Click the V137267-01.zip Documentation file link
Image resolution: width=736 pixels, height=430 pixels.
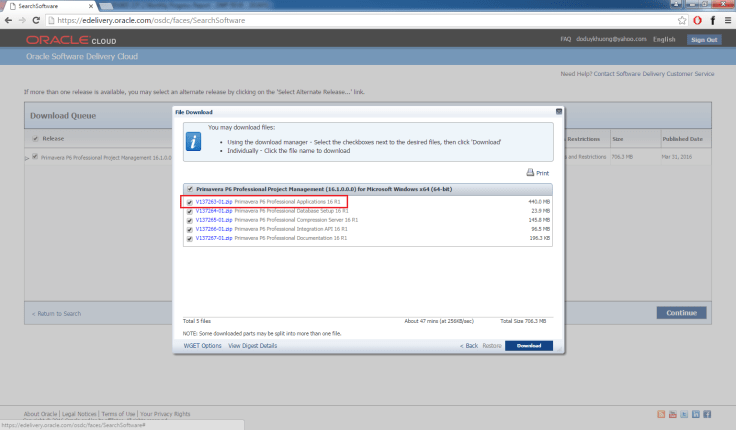[x=214, y=239]
